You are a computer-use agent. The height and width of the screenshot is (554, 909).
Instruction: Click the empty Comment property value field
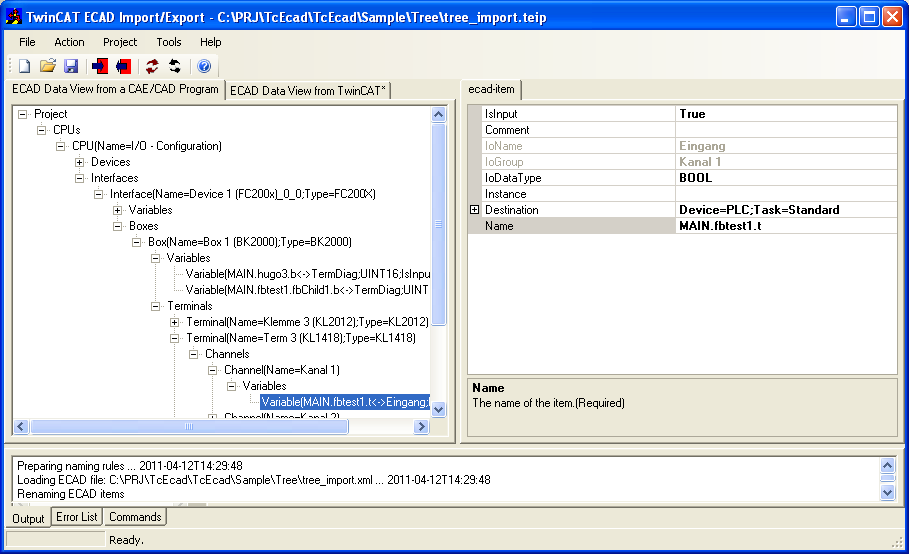coord(787,130)
